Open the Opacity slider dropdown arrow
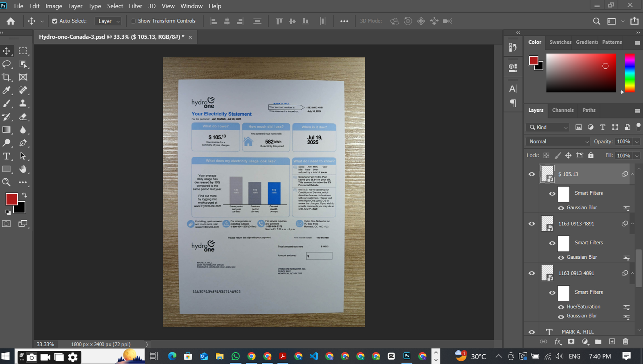 (637, 142)
